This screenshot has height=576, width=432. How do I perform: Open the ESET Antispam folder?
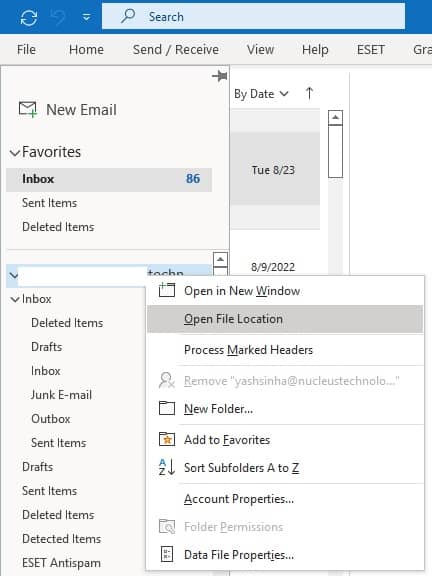(61, 563)
